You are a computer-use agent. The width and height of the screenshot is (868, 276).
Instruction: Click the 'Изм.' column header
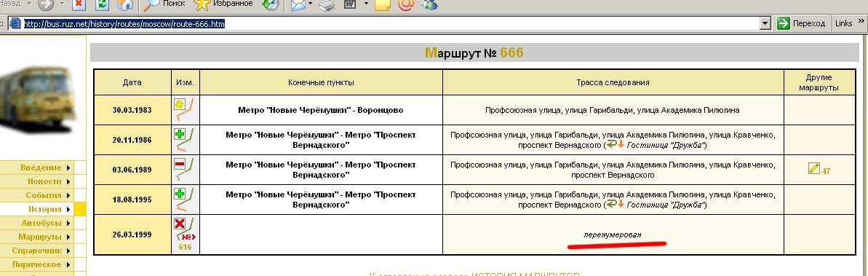pyautogui.click(x=185, y=82)
